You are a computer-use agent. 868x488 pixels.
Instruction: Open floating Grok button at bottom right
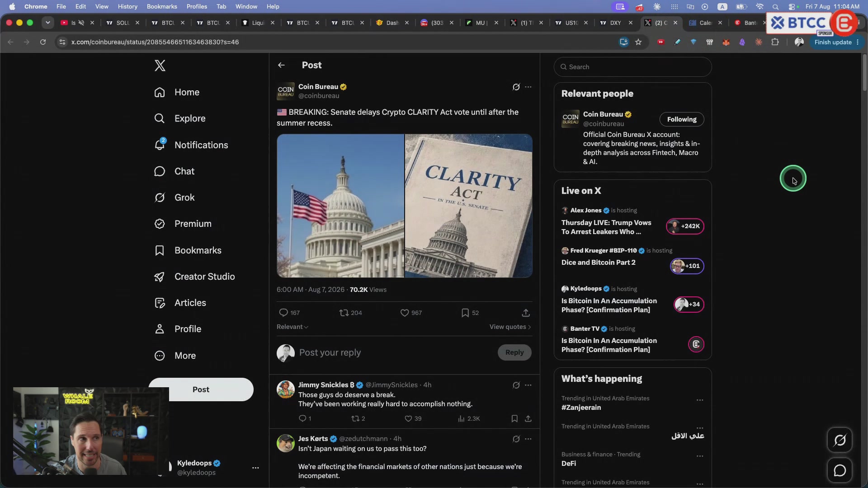(x=840, y=440)
